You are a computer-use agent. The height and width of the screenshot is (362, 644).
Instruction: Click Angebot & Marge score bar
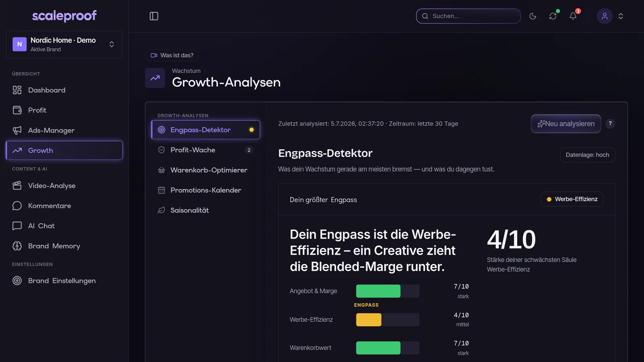pos(388,291)
